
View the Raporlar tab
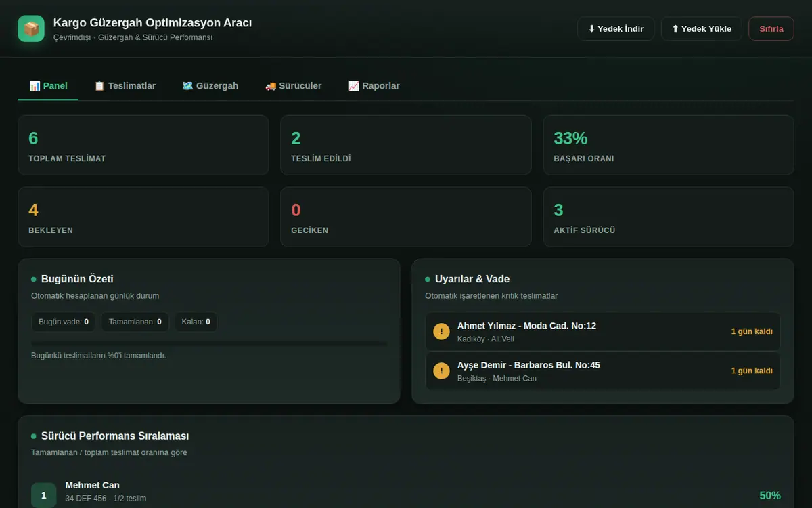click(374, 86)
